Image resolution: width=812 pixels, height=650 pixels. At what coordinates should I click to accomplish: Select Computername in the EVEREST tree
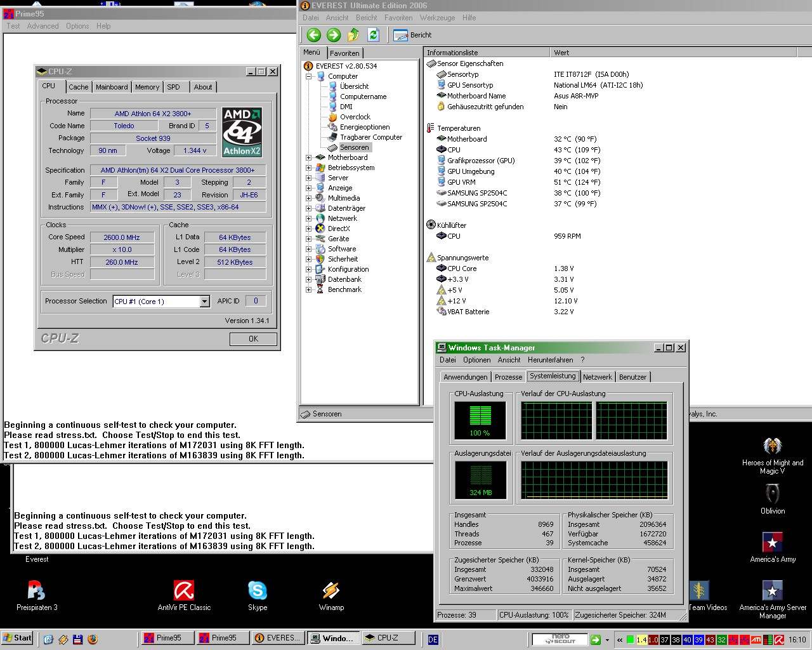pos(363,96)
